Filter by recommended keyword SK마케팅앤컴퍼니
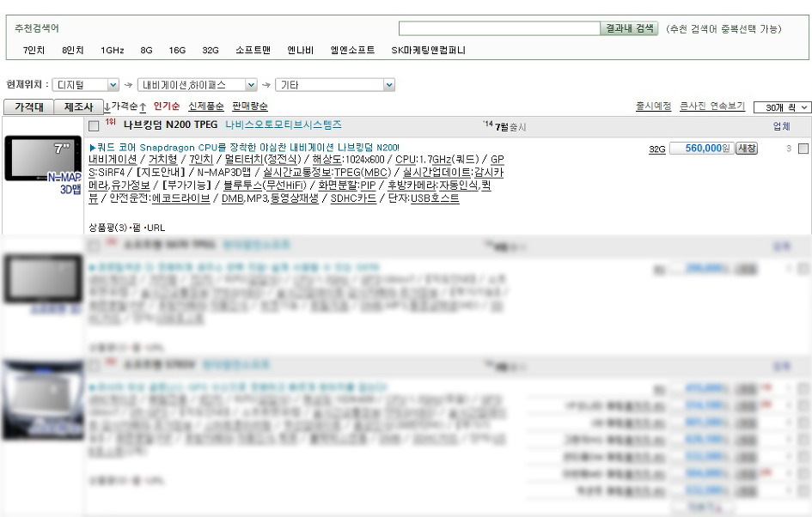Screen dimensions: 812x517 pyautogui.click(x=428, y=50)
